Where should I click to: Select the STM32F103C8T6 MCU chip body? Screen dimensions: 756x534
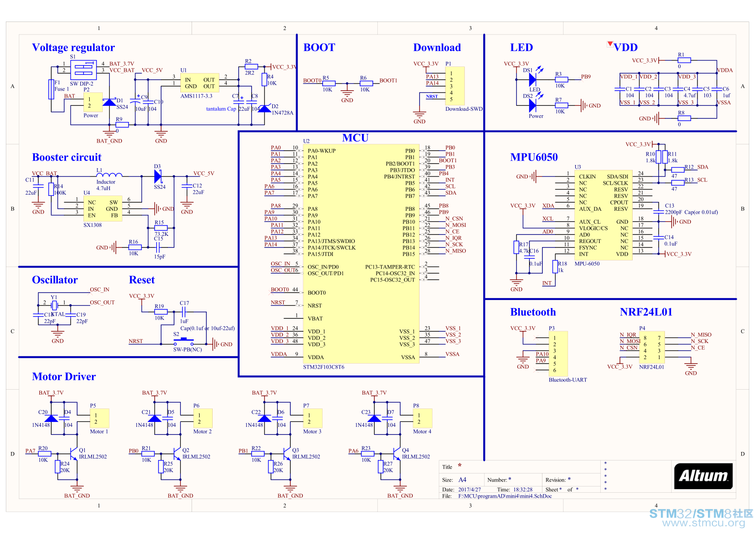361,254
